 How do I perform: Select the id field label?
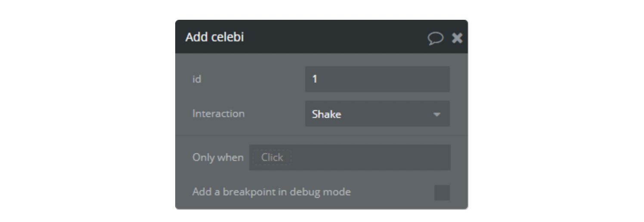point(197,79)
